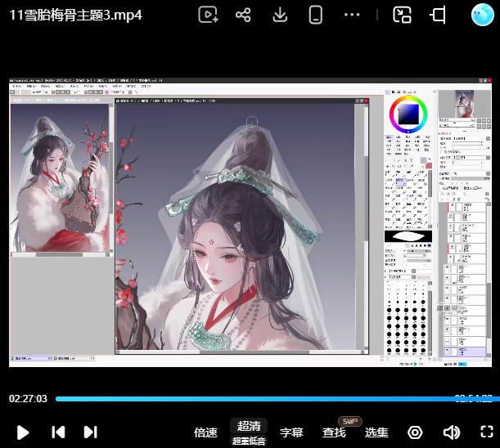The height and width of the screenshot is (448, 500).
Task: Select the gray primary color swatch
Action: 423,160
